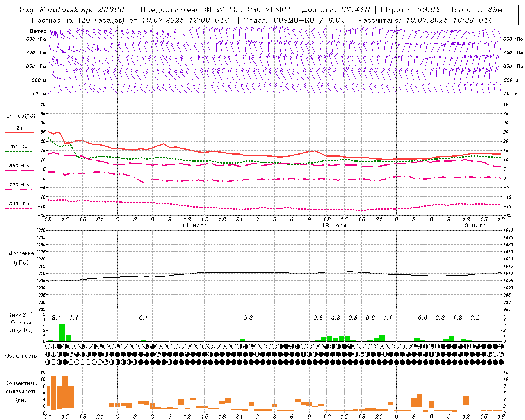Select the Облачность cloud cover label
This screenshot has width=525, height=420.
click(21, 356)
